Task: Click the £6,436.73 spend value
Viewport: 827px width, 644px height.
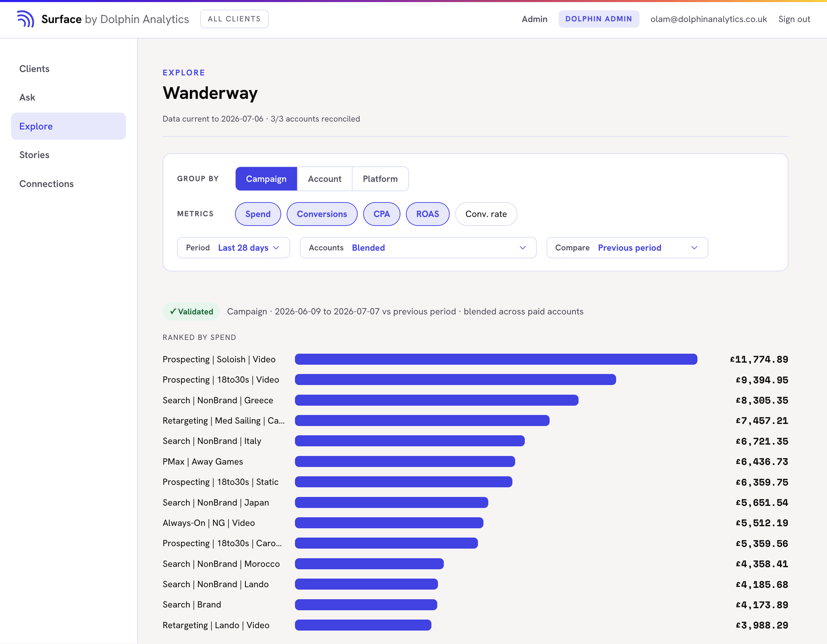Action: tap(762, 461)
